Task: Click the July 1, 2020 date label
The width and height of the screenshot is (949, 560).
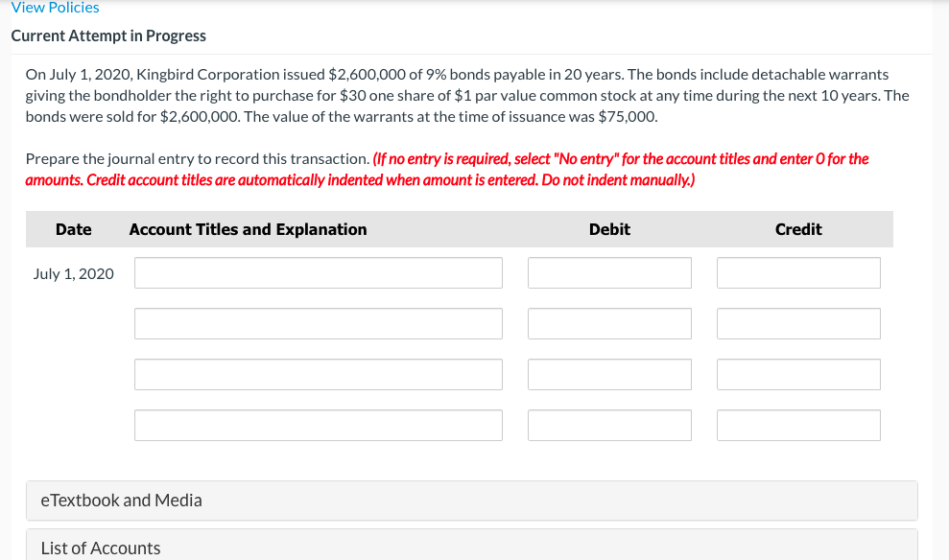Action: click(x=74, y=273)
